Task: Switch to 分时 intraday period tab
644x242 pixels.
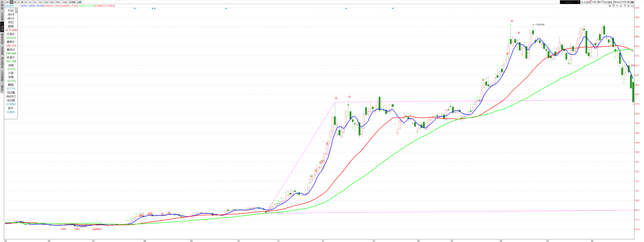Action: point(7,2)
